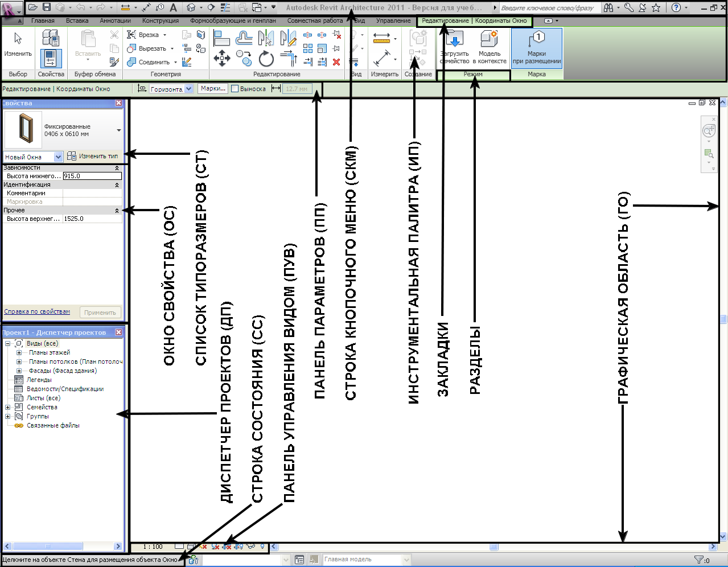
Task: Open the Аннотации ribbon tab
Action: [115, 20]
